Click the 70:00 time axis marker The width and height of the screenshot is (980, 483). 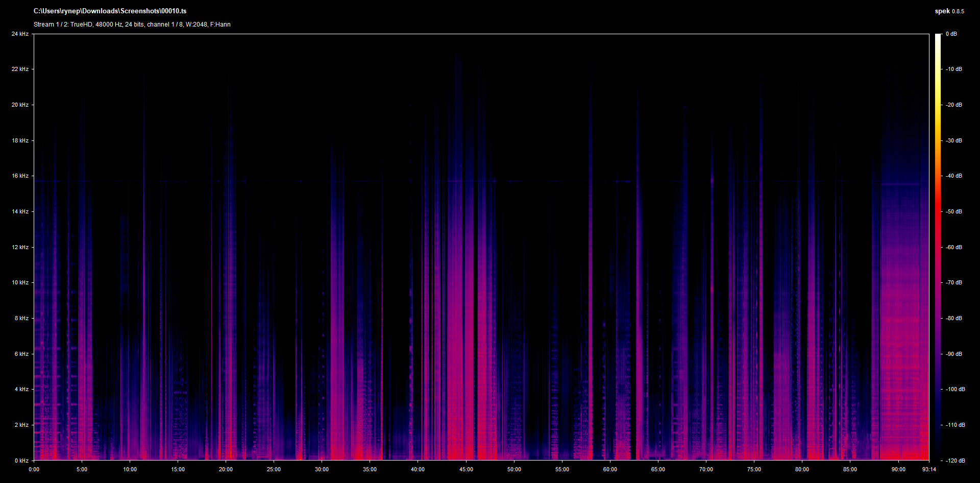tap(706, 469)
